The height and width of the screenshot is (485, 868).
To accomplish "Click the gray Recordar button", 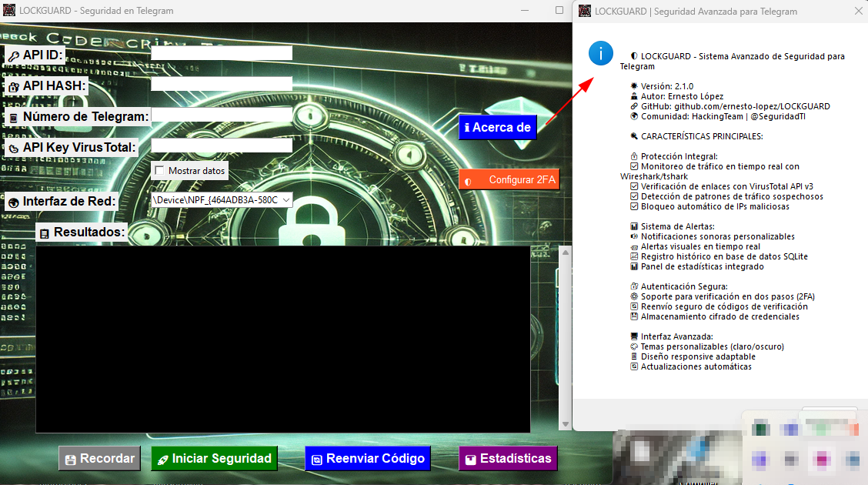I will [99, 459].
